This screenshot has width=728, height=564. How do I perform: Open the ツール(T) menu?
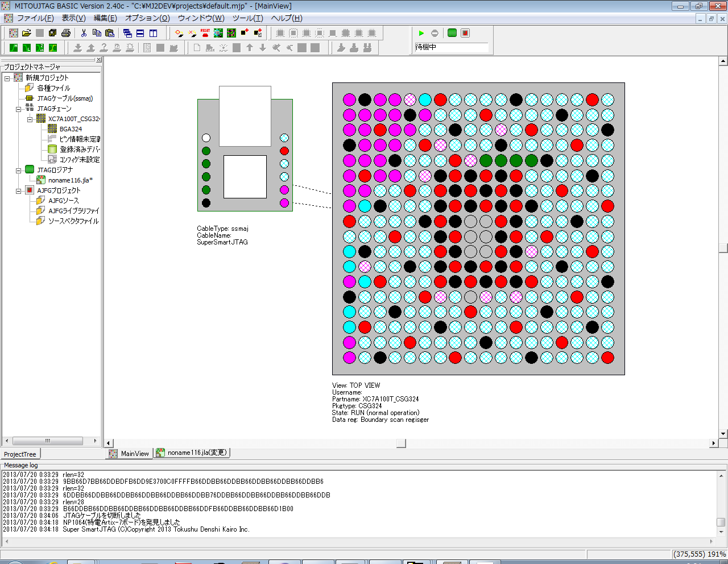[x=247, y=18]
